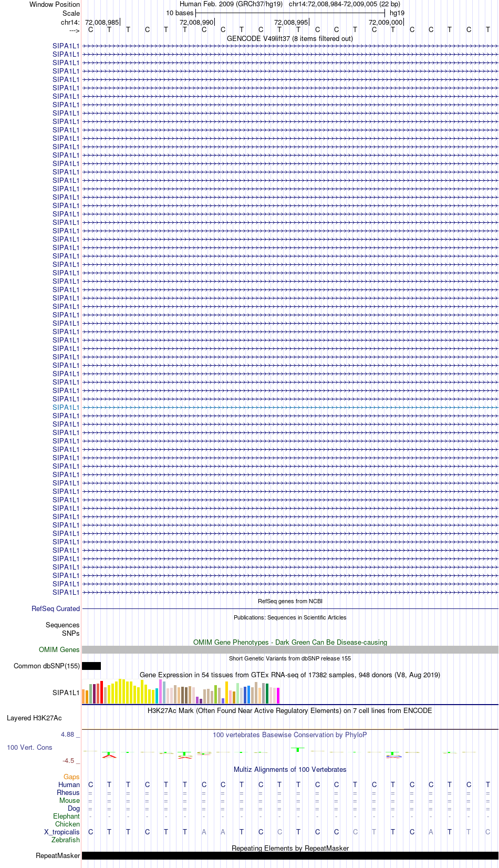
Task: Open Multiz Alignments of 100 Vertebrates title
Action: (290, 769)
